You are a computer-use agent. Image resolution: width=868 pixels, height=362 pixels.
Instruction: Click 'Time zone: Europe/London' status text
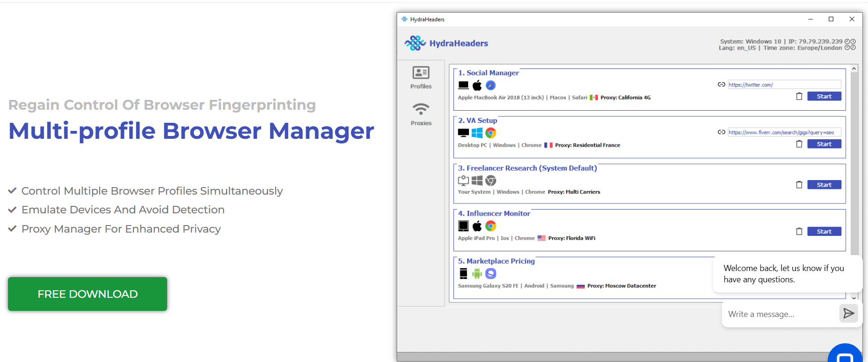(x=802, y=48)
